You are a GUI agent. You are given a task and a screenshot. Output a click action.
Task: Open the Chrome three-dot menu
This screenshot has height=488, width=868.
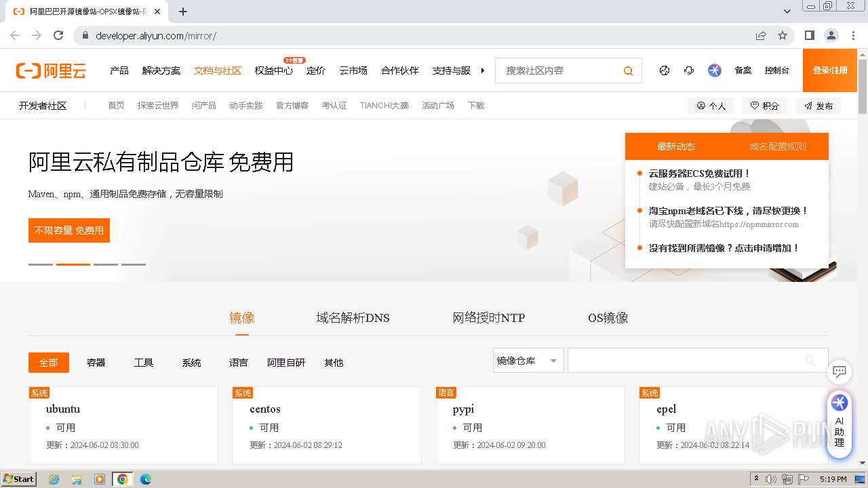point(853,35)
